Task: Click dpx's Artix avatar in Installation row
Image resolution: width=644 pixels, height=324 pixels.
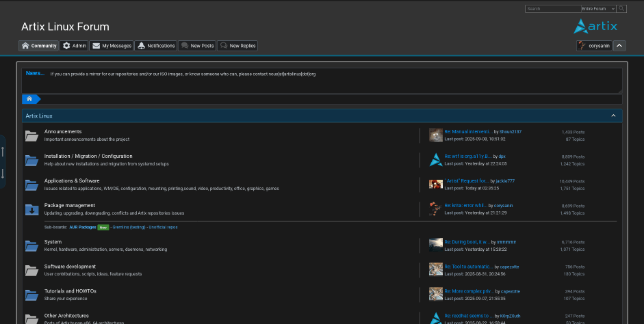Action: tap(436, 159)
